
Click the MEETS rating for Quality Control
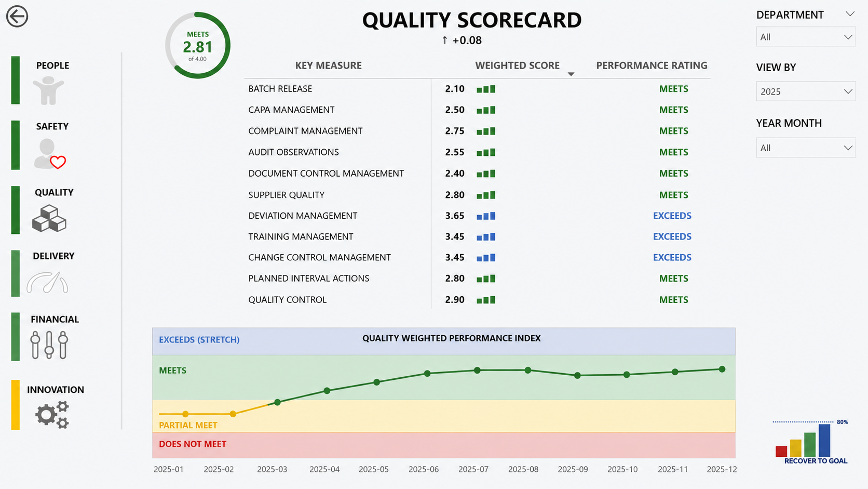pos(674,300)
